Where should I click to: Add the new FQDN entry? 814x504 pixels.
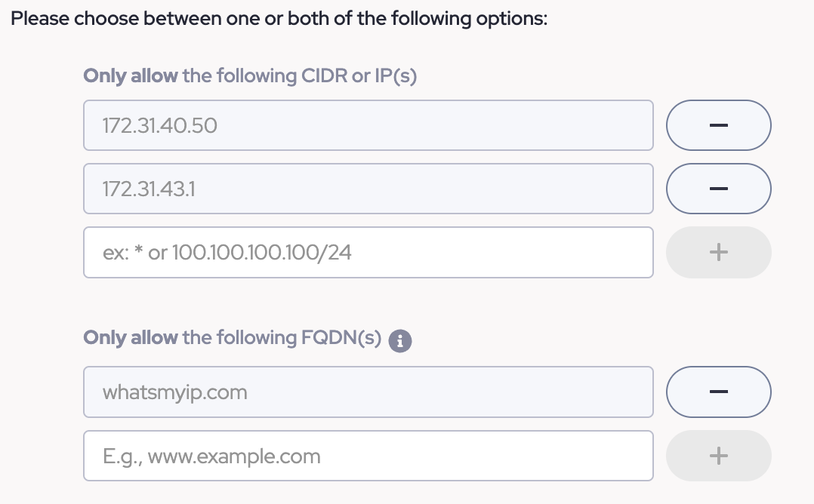718,455
